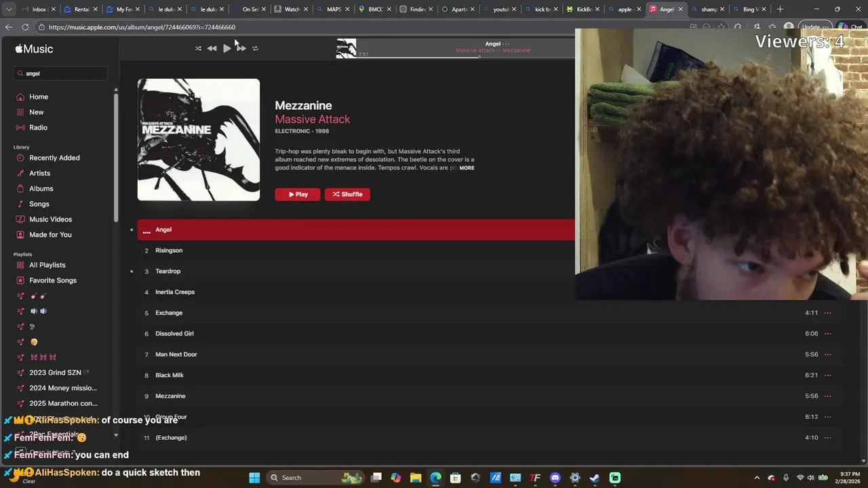Open more options for Dissolved Girl

(x=827, y=333)
